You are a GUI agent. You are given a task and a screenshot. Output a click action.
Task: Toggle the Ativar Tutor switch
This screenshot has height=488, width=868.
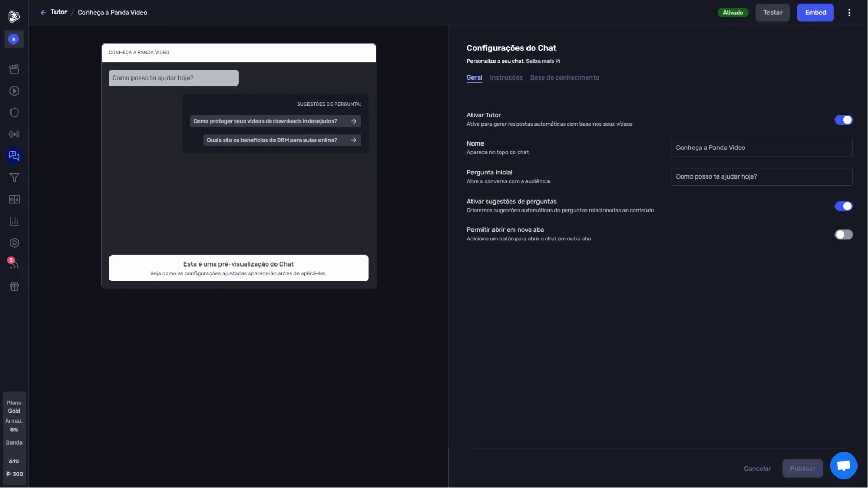point(843,120)
